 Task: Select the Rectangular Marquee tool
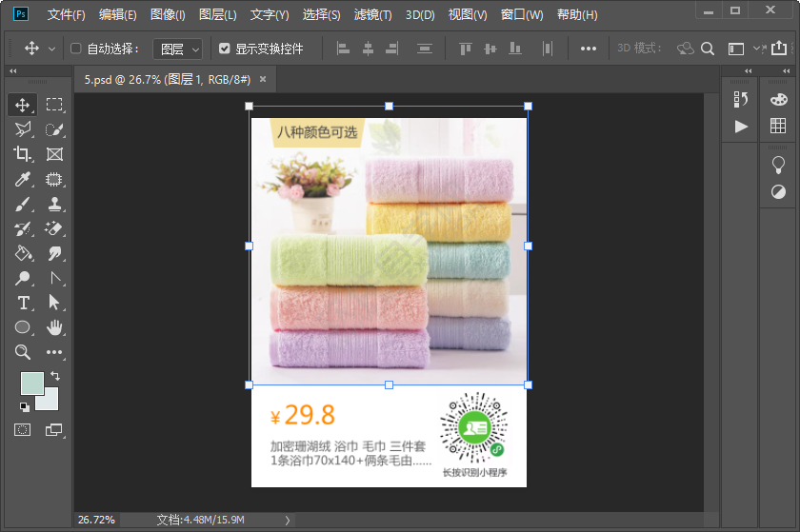coord(54,105)
